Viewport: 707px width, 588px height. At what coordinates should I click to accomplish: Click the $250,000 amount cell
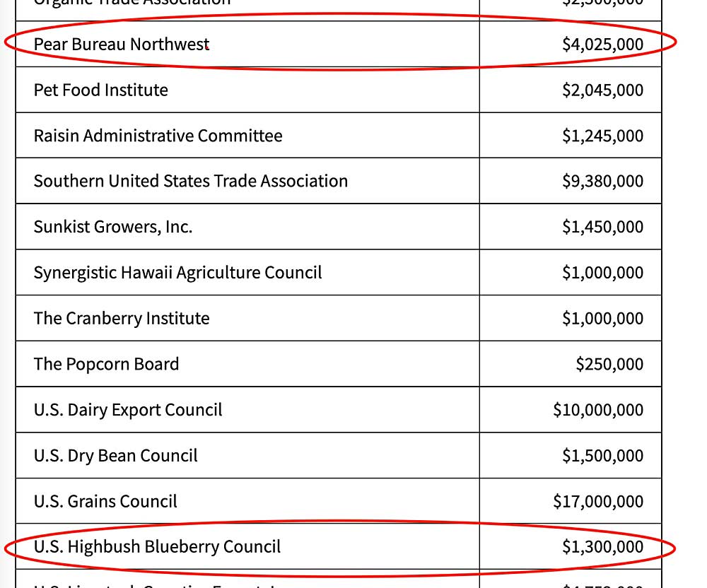(x=609, y=364)
